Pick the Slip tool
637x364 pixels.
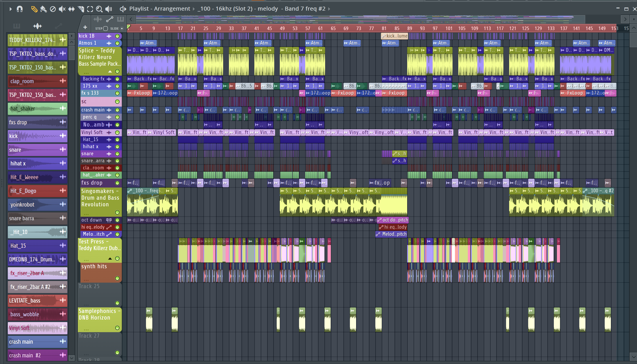click(71, 9)
